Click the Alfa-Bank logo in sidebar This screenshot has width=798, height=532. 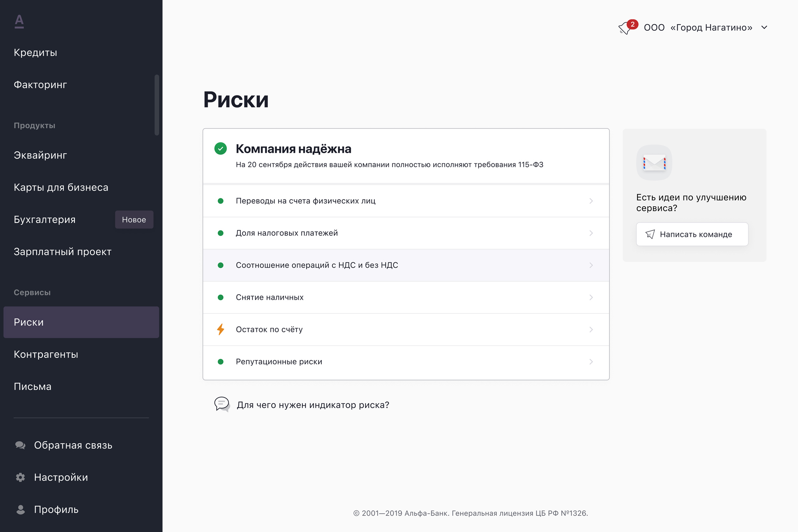(x=19, y=22)
